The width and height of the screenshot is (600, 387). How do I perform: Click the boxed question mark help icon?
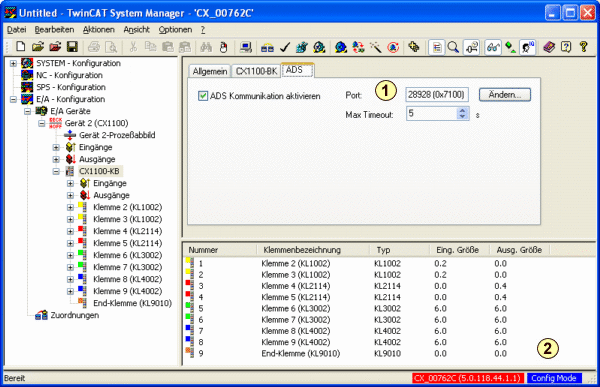coord(566,47)
